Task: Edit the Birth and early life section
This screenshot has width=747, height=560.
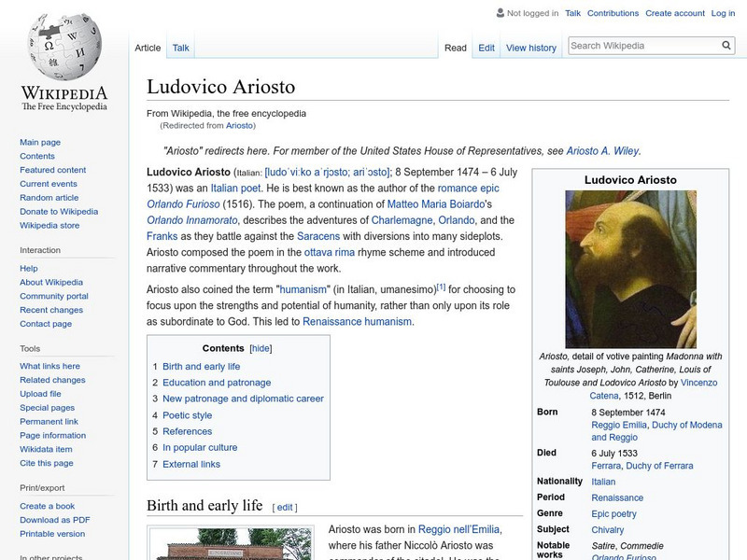Action: (x=287, y=506)
